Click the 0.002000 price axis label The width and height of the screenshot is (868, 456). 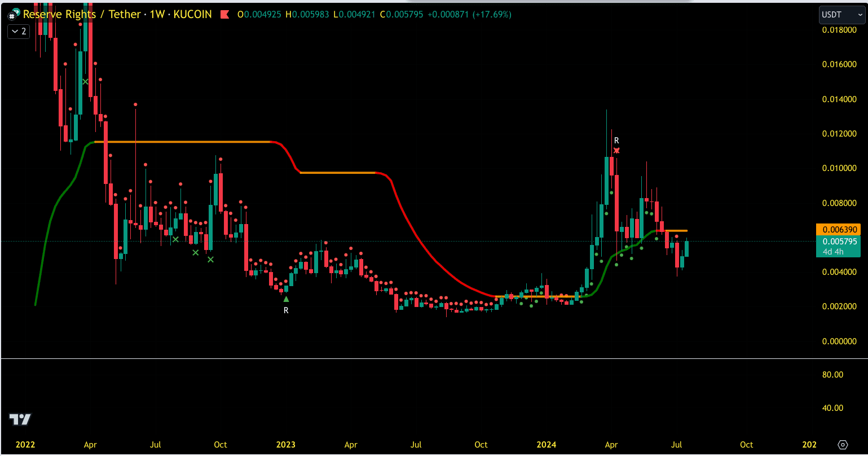(839, 306)
